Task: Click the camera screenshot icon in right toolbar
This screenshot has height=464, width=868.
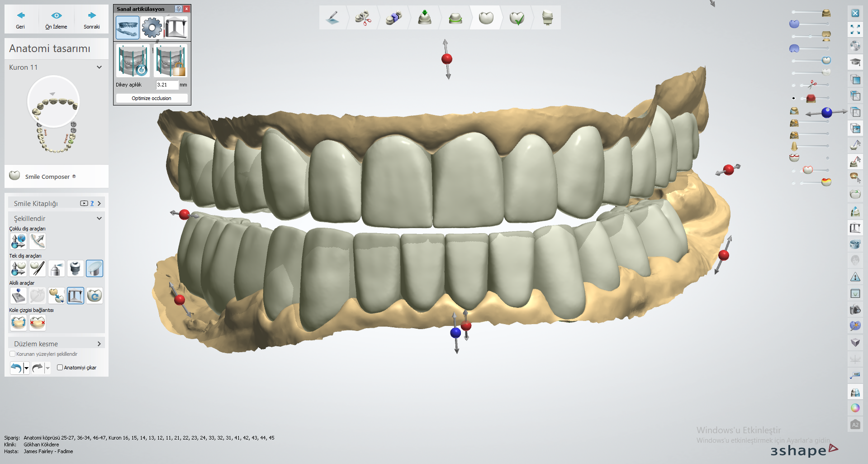Action: click(855, 310)
